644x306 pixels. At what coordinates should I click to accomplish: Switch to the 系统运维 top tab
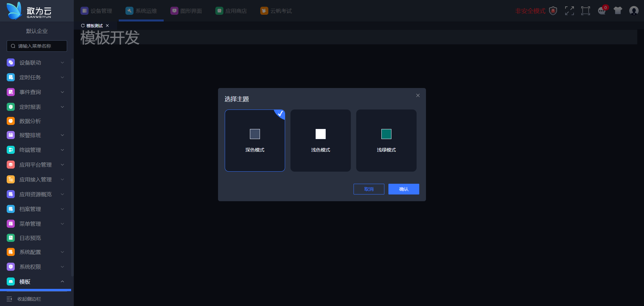141,11
